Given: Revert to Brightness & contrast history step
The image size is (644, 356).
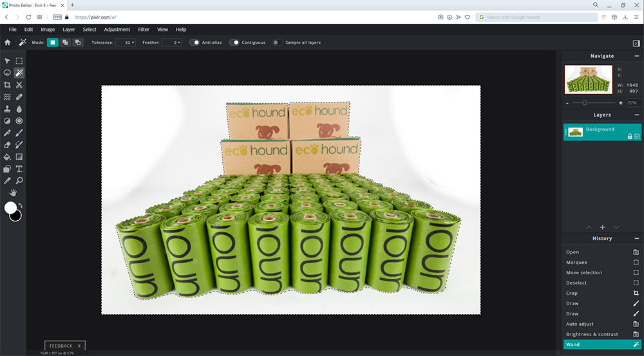Looking at the screenshot, I should click(x=602, y=334).
